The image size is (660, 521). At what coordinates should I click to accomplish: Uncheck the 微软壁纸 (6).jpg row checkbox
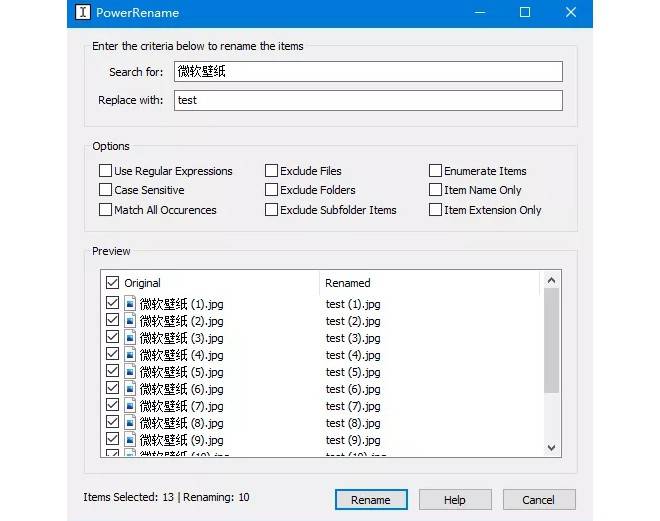click(112, 388)
